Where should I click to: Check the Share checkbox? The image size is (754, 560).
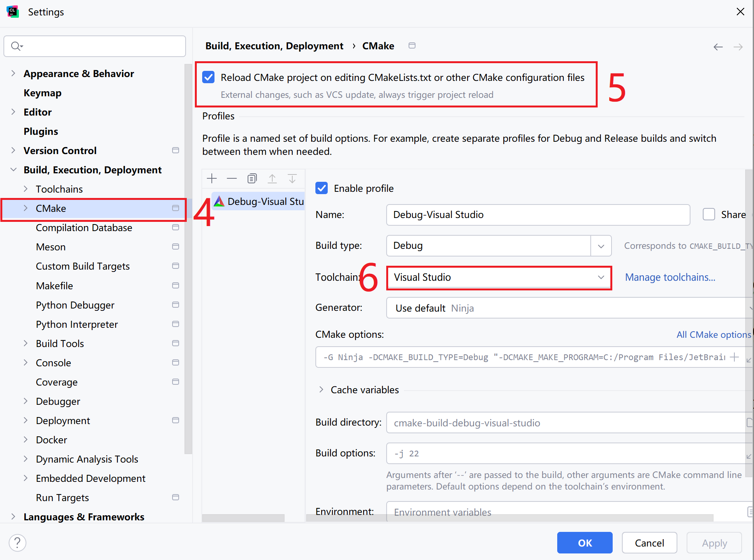coord(709,215)
